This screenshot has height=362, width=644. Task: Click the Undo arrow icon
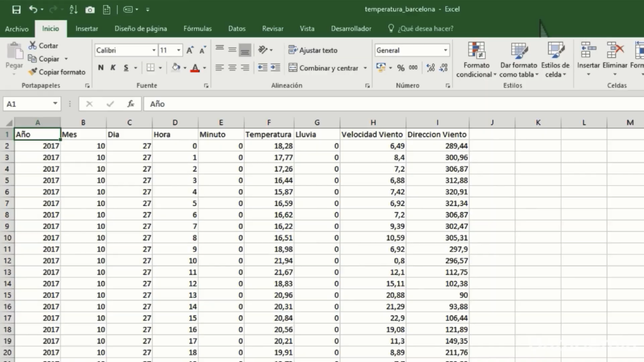(33, 9)
